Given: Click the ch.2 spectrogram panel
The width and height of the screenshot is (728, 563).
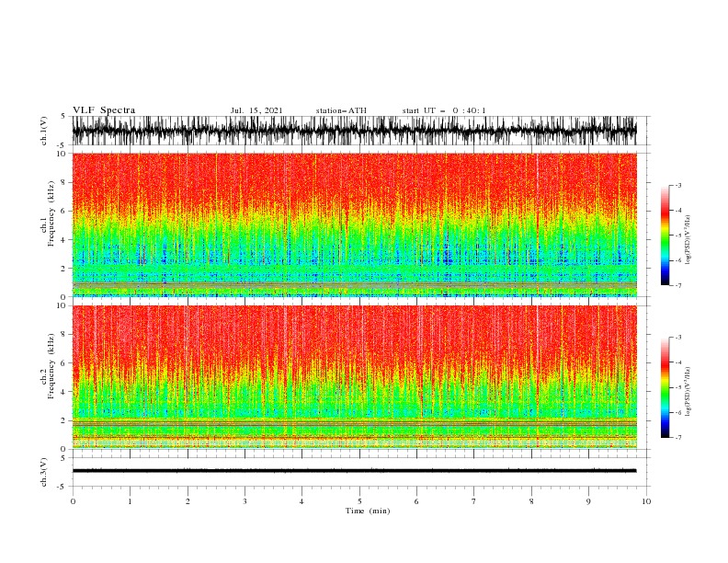Looking at the screenshot, I should point(354,377).
